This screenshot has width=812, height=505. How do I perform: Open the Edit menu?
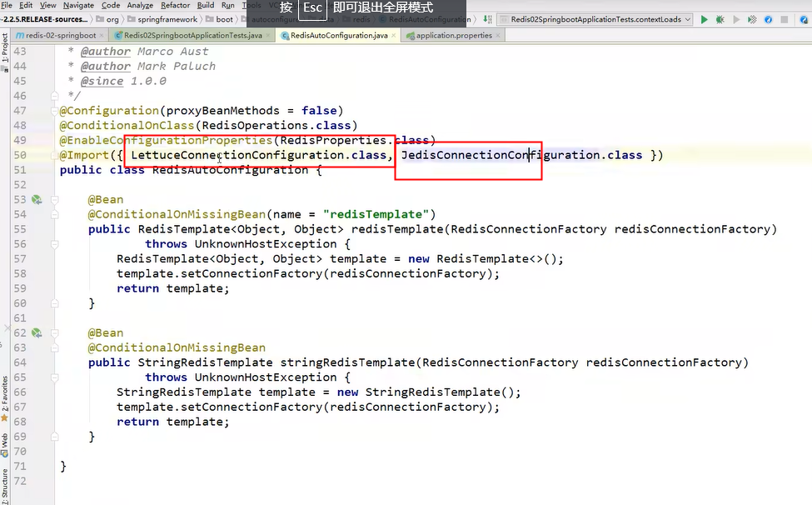click(25, 5)
